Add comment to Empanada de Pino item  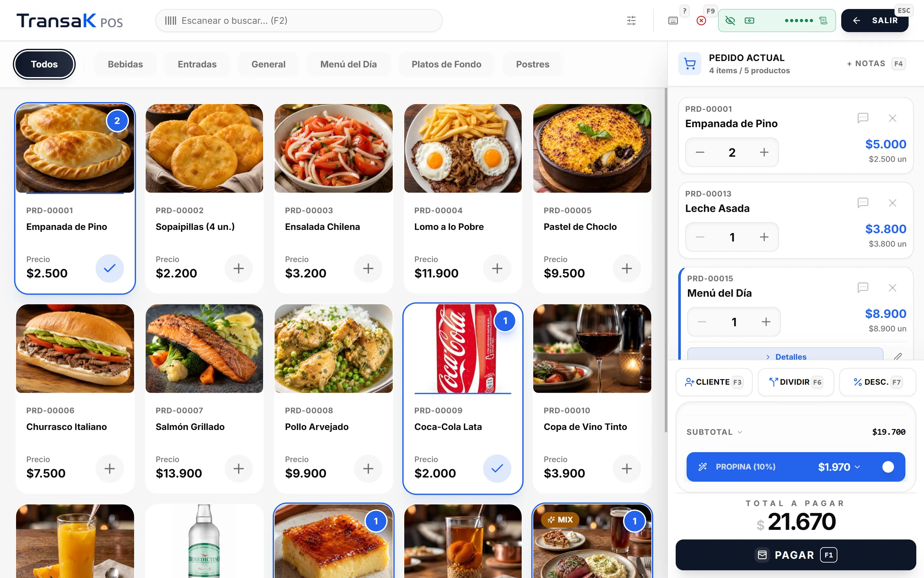coord(862,118)
